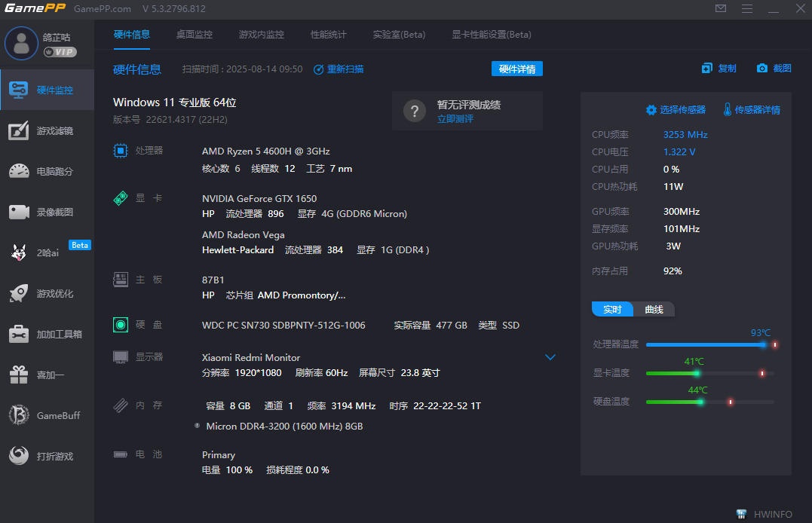This screenshot has height=523, width=812.
Task: Switch to the 性能统计 tab
Action: 328,35
